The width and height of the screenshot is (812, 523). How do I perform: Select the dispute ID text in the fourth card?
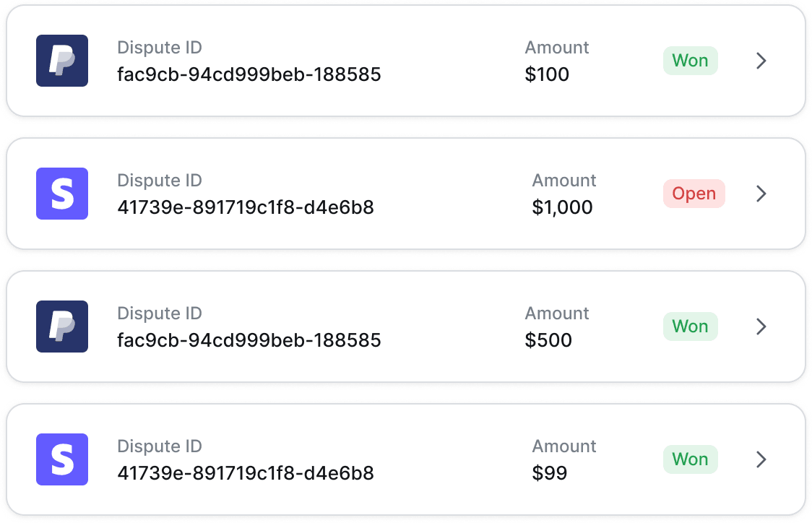[x=246, y=473]
